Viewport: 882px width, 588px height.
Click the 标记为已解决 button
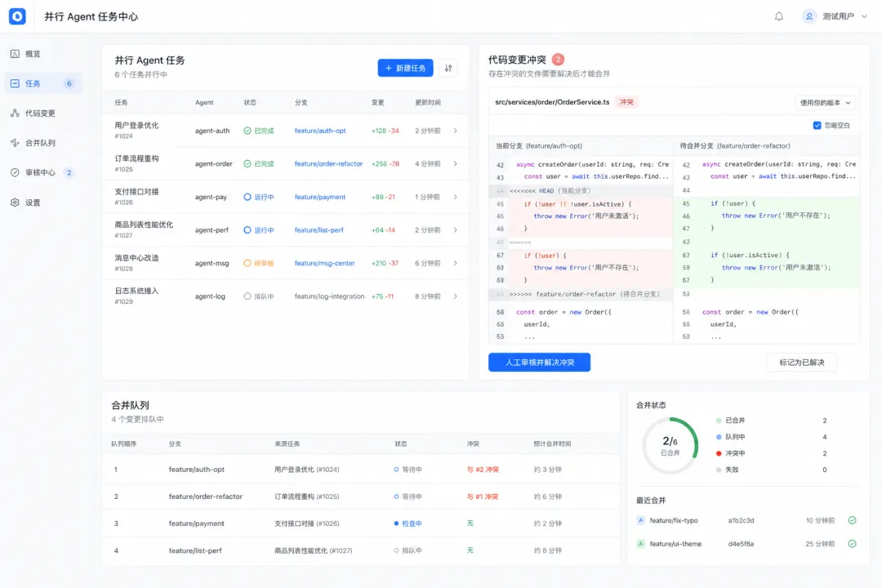[x=802, y=363]
